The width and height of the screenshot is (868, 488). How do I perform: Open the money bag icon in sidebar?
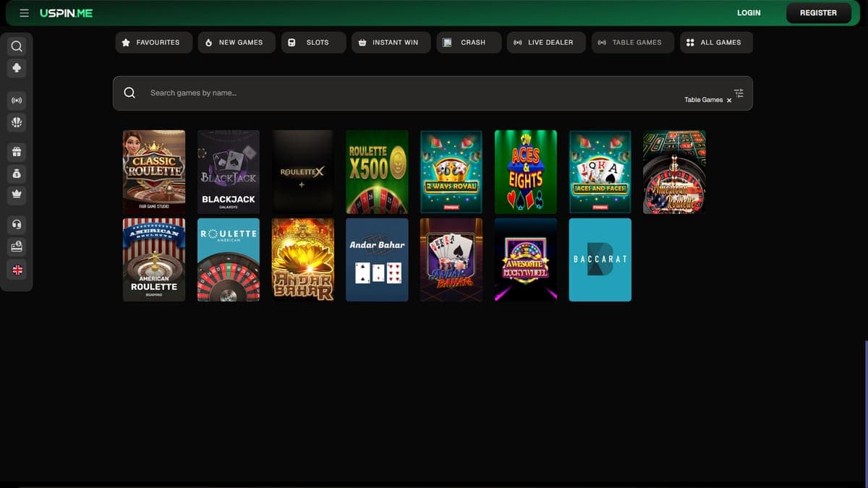pos(17,174)
